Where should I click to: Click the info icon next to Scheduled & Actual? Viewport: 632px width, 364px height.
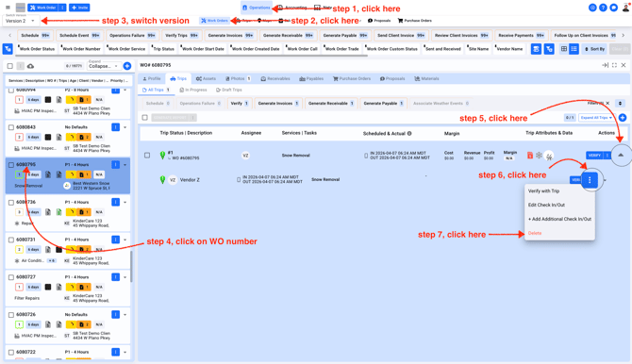409,133
